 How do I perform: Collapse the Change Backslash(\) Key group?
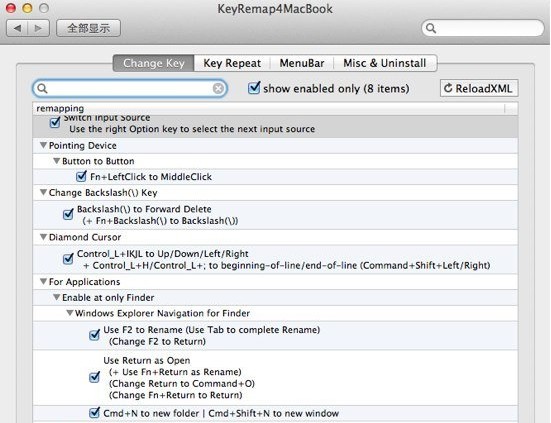pos(43,192)
